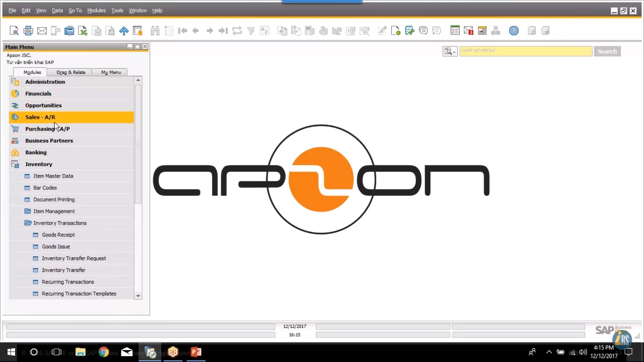Open Windows Start menu

[11, 352]
